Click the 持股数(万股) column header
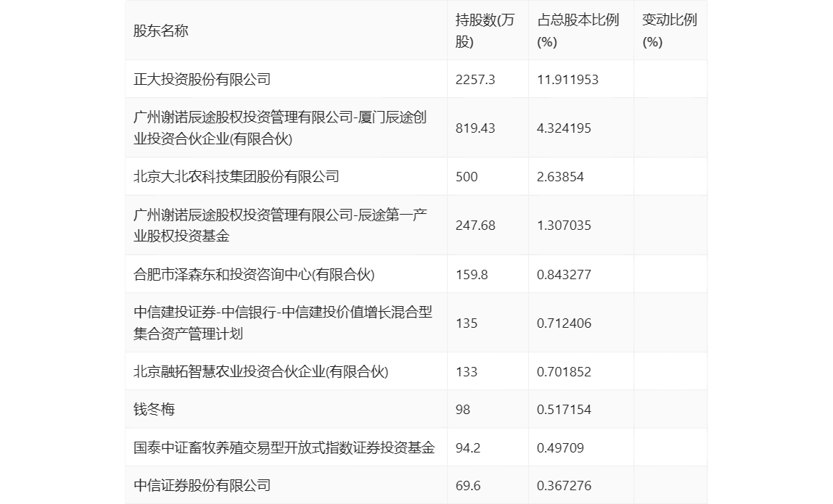 [485, 30]
